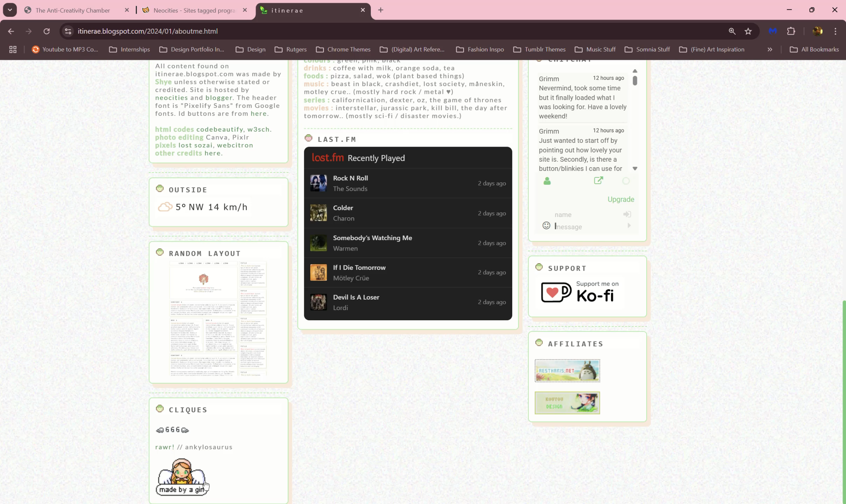Viewport: 846px width, 504px height.
Task: Open Colder album art thumbnail
Action: (x=318, y=213)
